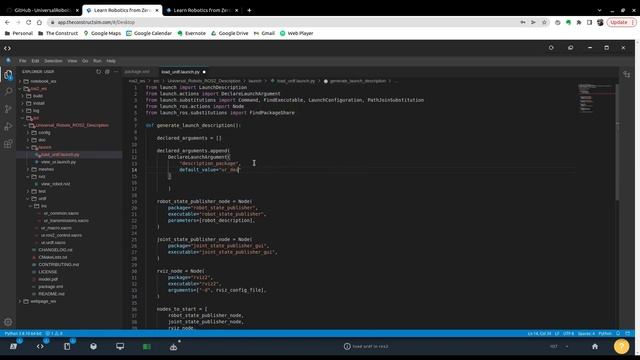
Task: Open the more actions icon in Explorer header
Action: click(x=116, y=71)
